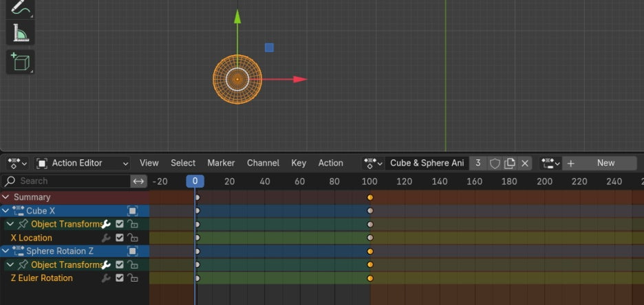Click the select icon on the Sphere Rotaion Z row
The image size is (644, 305).
point(132,251)
